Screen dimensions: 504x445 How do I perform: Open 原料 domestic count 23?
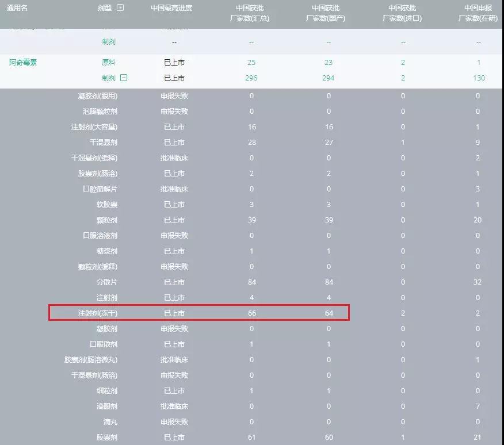tap(329, 62)
